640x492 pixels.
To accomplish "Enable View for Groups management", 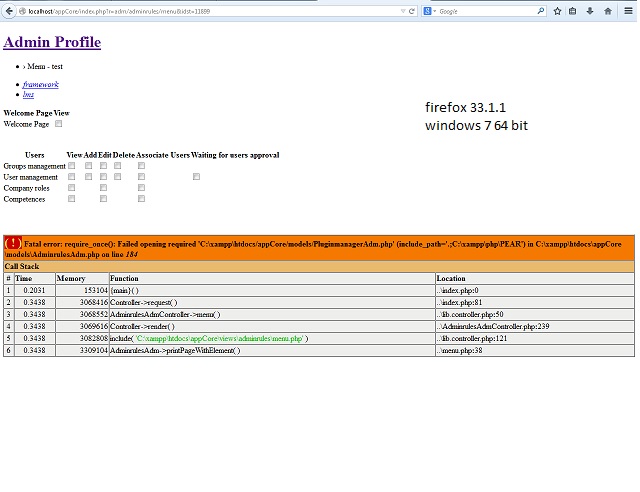I will pos(72,166).
